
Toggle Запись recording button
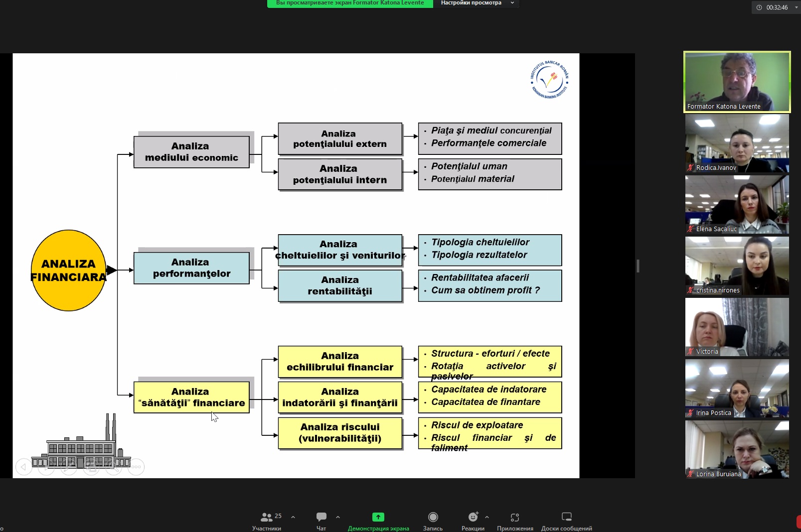tap(433, 517)
